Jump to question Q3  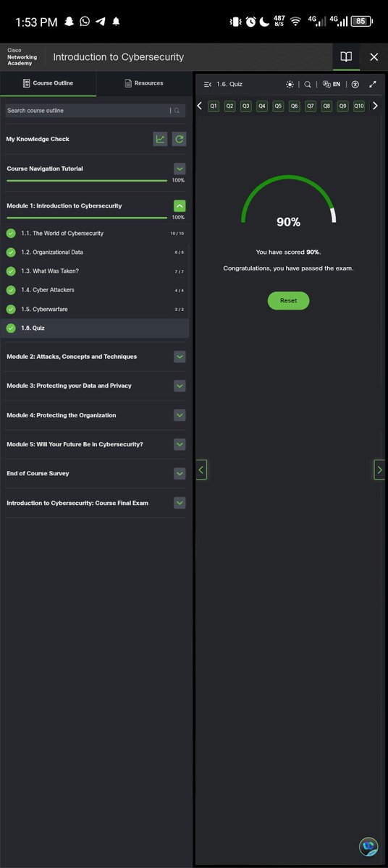coord(246,106)
